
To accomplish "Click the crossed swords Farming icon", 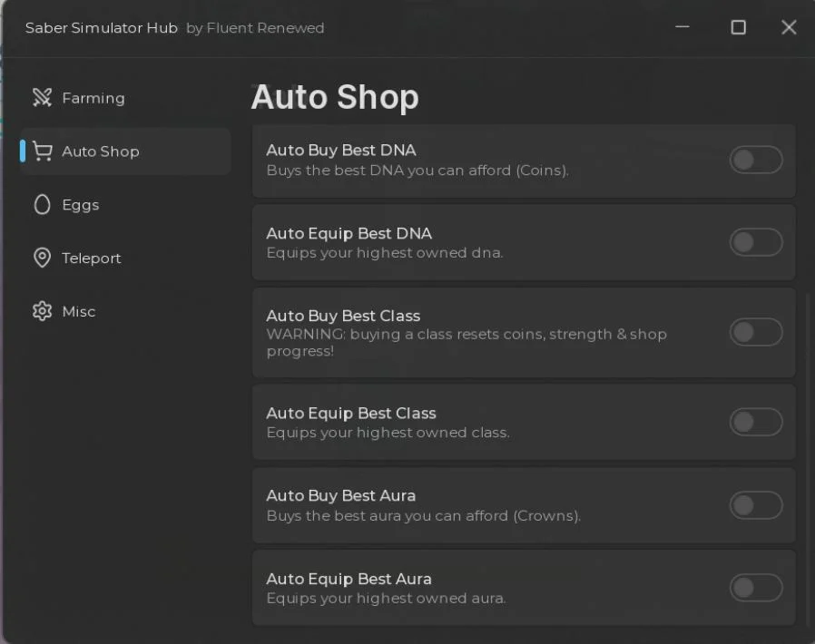I will tap(42, 98).
